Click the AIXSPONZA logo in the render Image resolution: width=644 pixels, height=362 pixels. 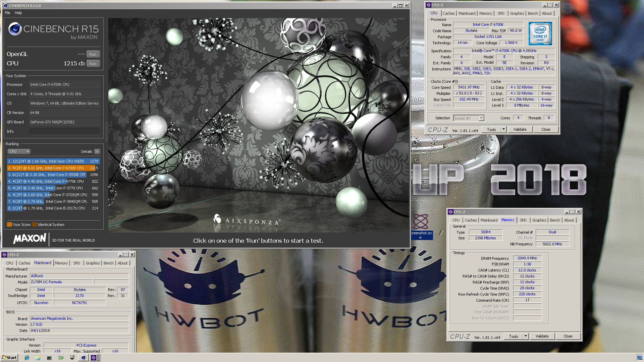coord(247,221)
